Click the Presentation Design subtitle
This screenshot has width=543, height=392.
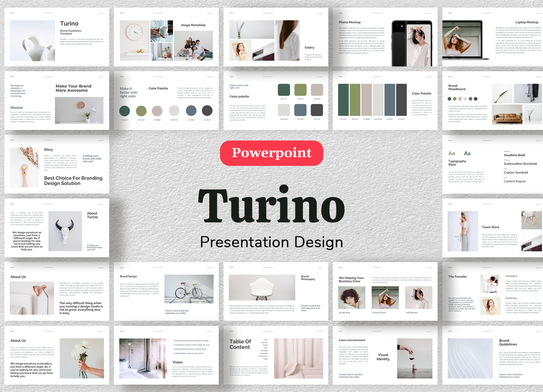[x=271, y=242]
